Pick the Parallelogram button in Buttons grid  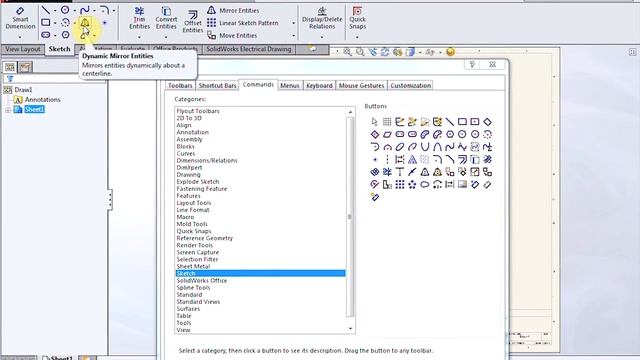(x=387, y=134)
